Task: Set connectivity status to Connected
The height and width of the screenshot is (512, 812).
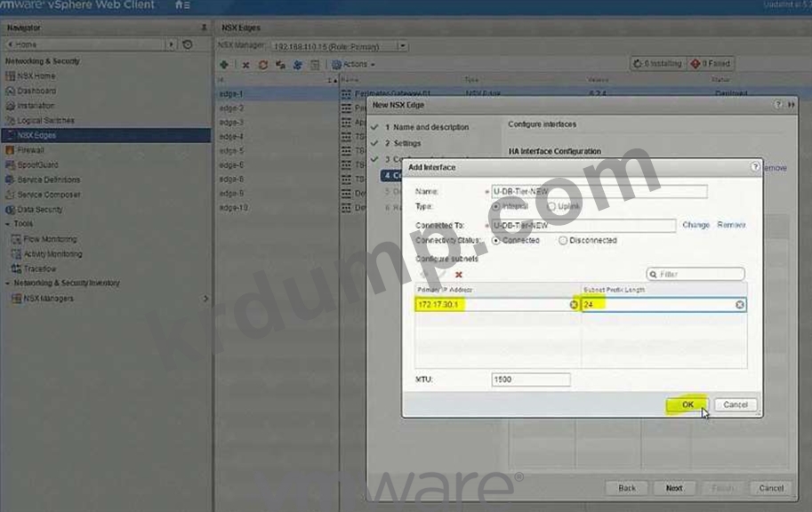Action: [x=495, y=241]
